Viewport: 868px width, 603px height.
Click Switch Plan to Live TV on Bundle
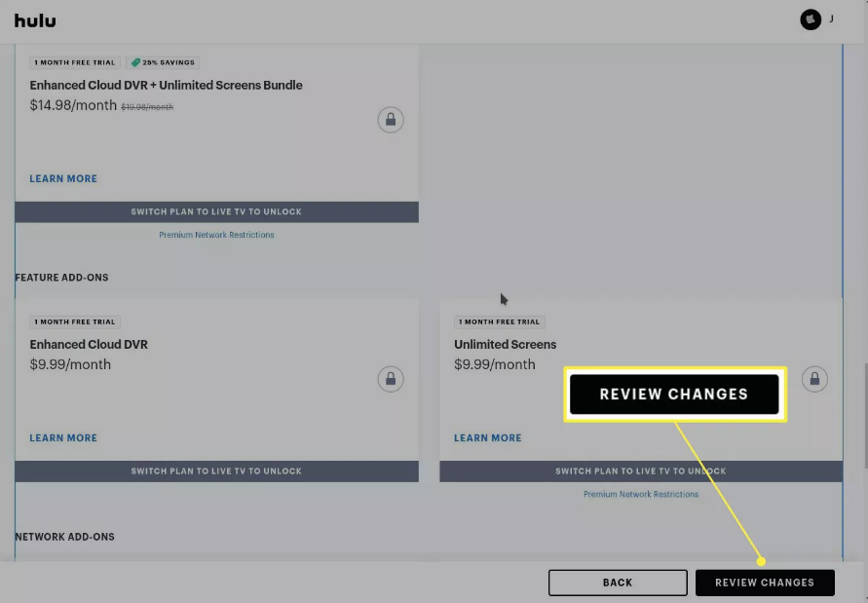coord(216,211)
